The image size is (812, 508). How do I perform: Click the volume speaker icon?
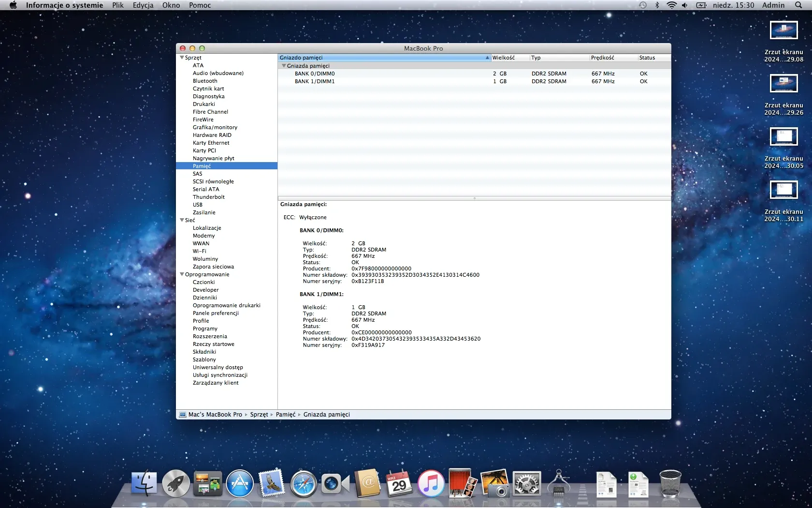[x=685, y=5]
